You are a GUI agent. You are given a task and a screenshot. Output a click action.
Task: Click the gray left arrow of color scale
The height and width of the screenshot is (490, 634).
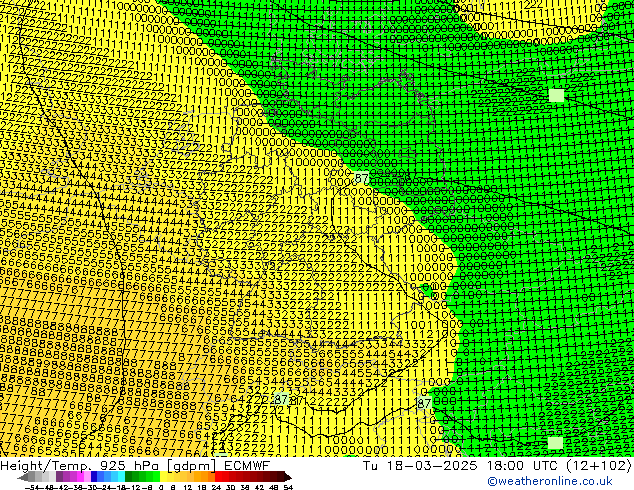[x=23, y=477]
